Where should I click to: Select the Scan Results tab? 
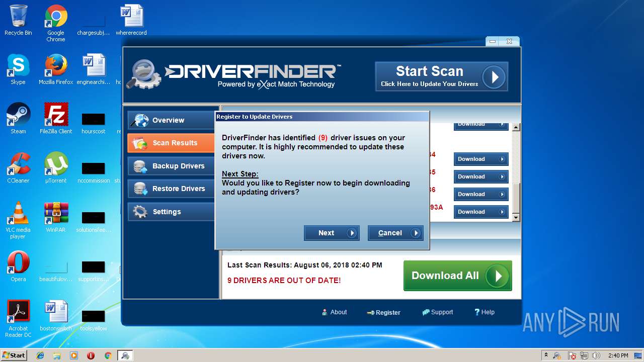172,143
